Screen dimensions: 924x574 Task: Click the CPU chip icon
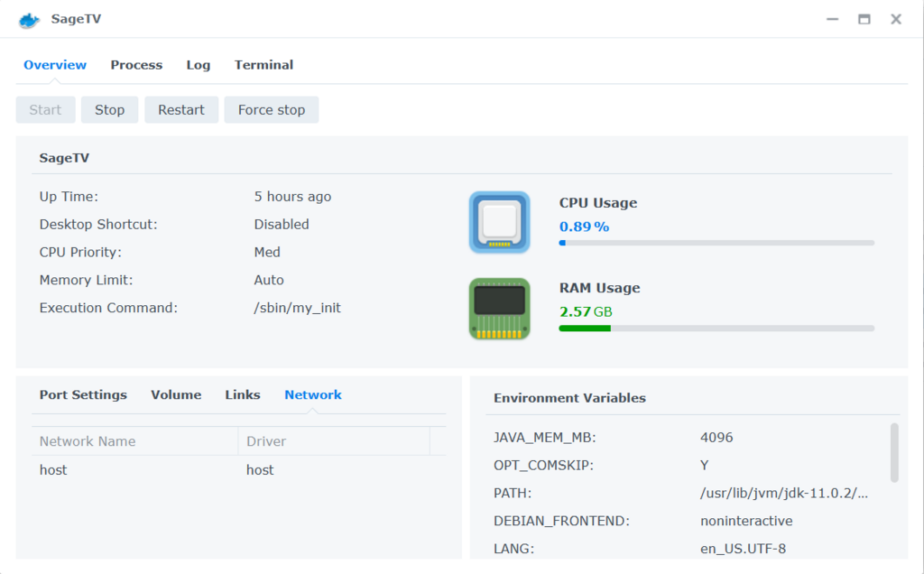click(x=500, y=222)
